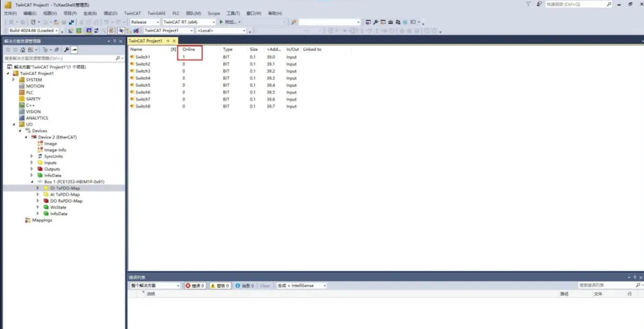Image resolution: width=644 pixels, height=329 pixels.
Task: Click the Save All disks icon
Action: tap(71, 22)
